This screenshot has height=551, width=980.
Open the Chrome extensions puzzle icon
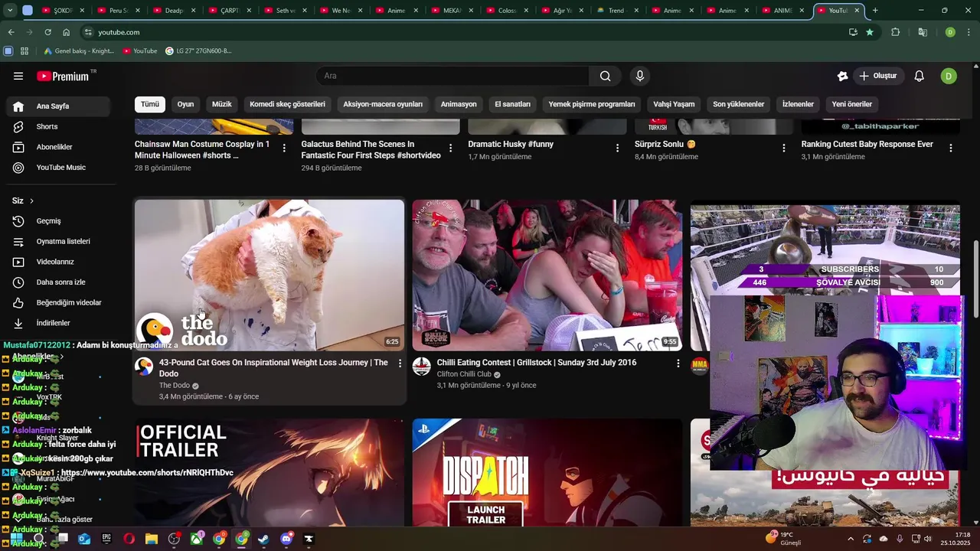[x=895, y=32]
